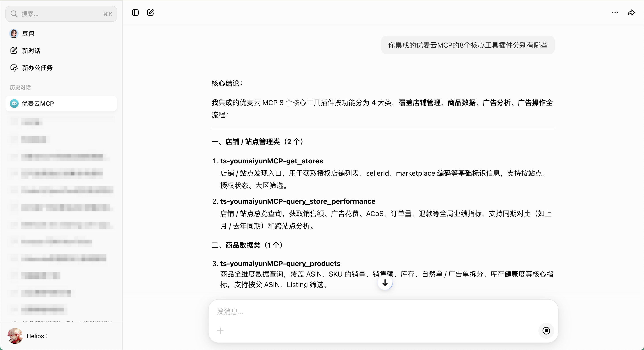Screen dimensions: 644x350
Task: Click the search magnifier icon
Action: pyautogui.click(x=14, y=14)
